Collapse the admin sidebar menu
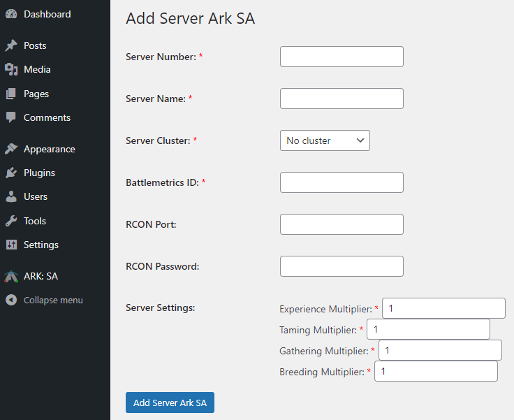 [52, 300]
